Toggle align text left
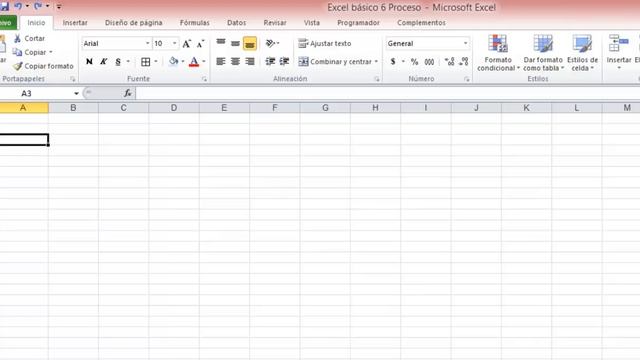 (x=221, y=61)
